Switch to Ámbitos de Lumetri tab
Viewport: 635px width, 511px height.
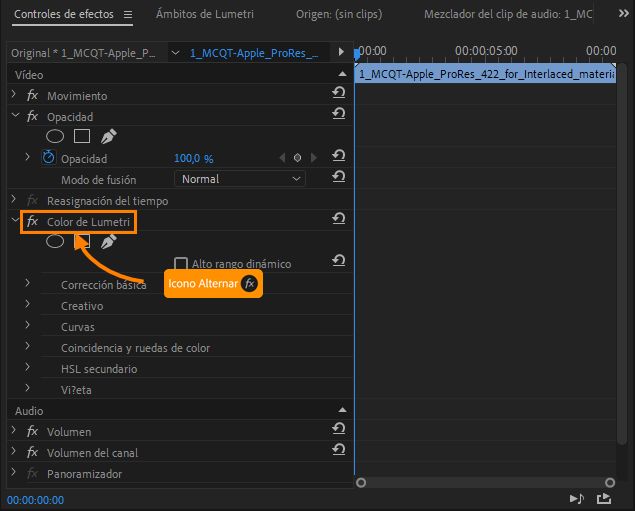point(205,14)
